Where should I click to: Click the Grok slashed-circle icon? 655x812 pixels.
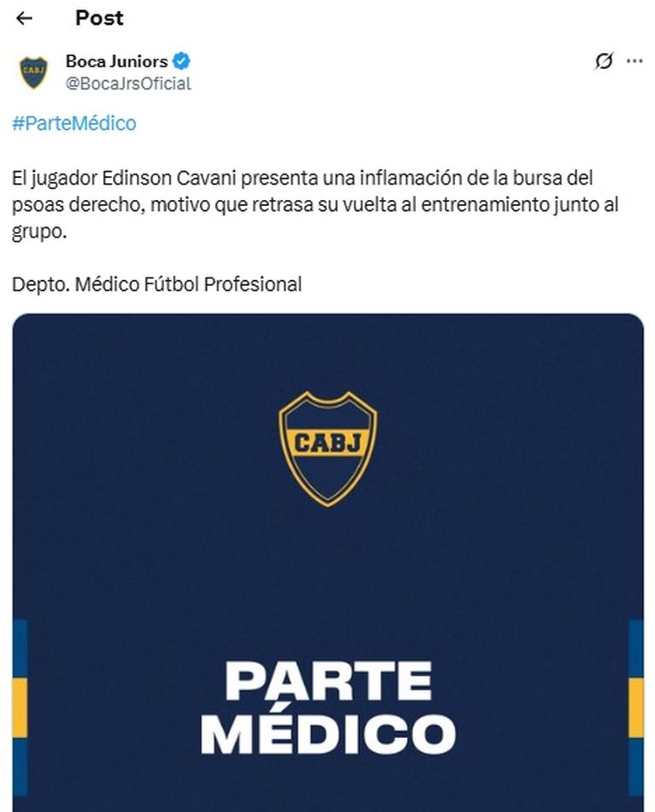604,61
